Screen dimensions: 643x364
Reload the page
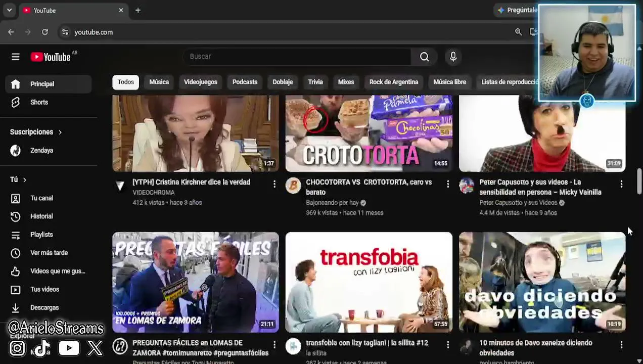tap(45, 32)
